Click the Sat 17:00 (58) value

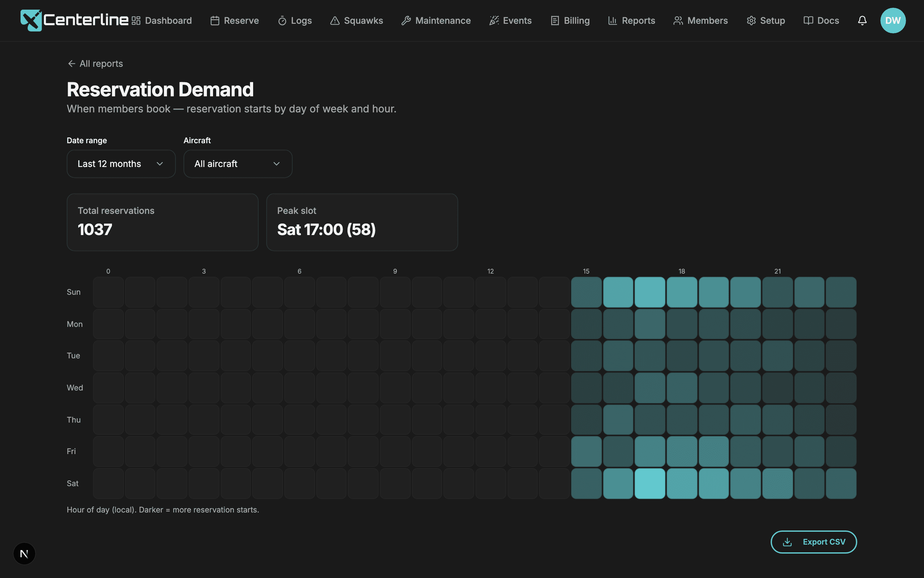point(327,229)
